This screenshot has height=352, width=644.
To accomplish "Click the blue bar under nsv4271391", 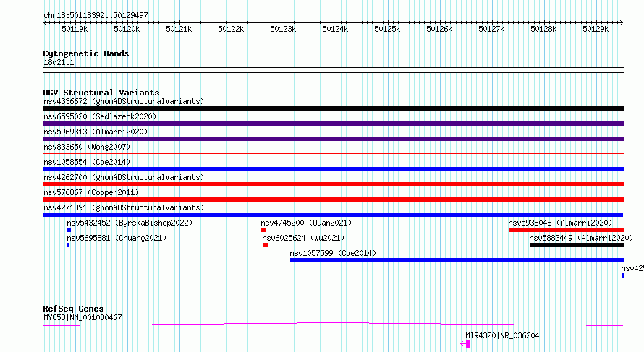I will pyautogui.click(x=333, y=215).
